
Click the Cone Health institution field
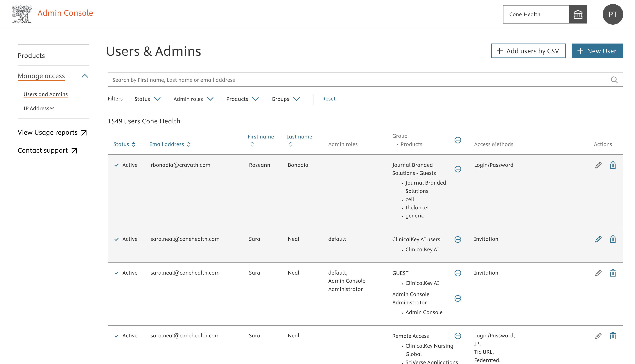coord(536,14)
